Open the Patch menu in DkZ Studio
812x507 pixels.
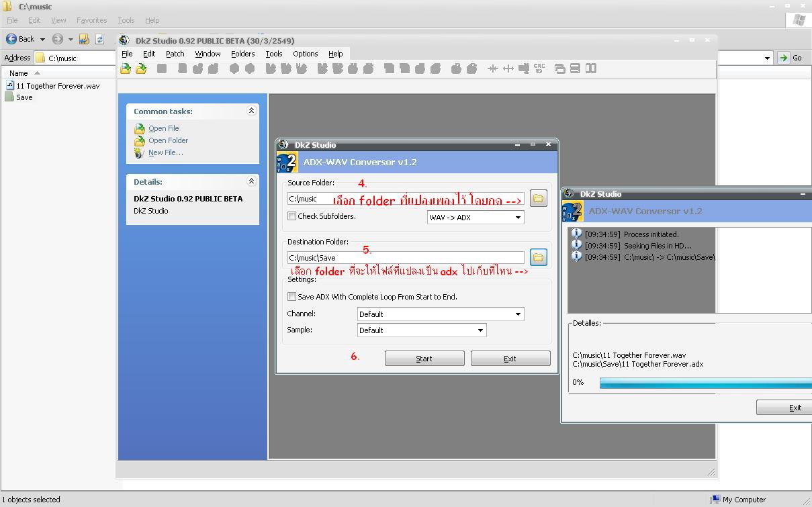(x=175, y=54)
